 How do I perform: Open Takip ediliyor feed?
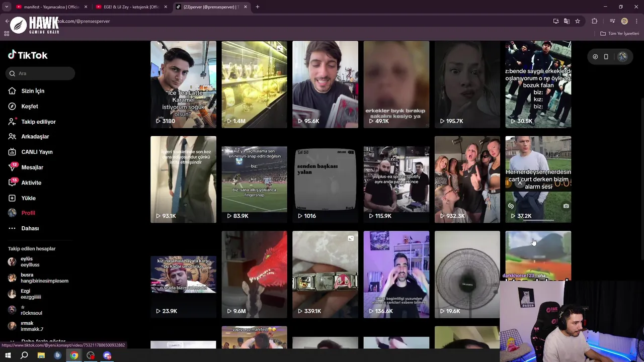point(32,122)
